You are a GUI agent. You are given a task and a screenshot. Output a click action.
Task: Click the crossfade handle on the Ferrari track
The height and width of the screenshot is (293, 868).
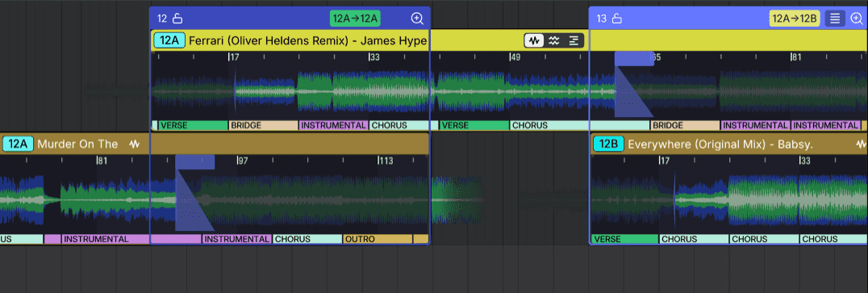coord(634,58)
